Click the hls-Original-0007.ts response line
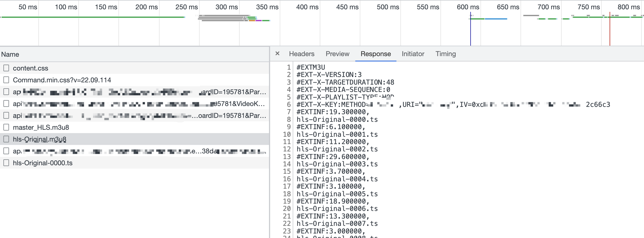 click(337, 224)
